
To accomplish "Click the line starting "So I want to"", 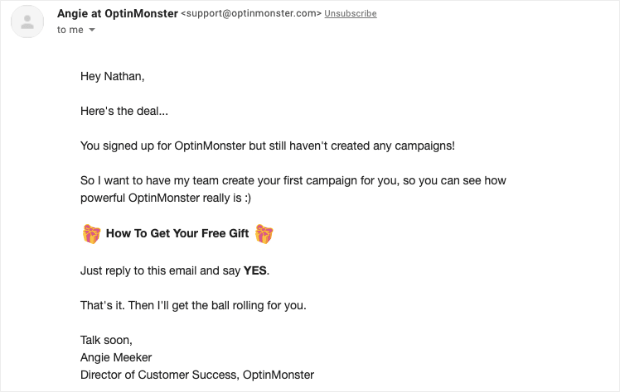I will (293, 180).
